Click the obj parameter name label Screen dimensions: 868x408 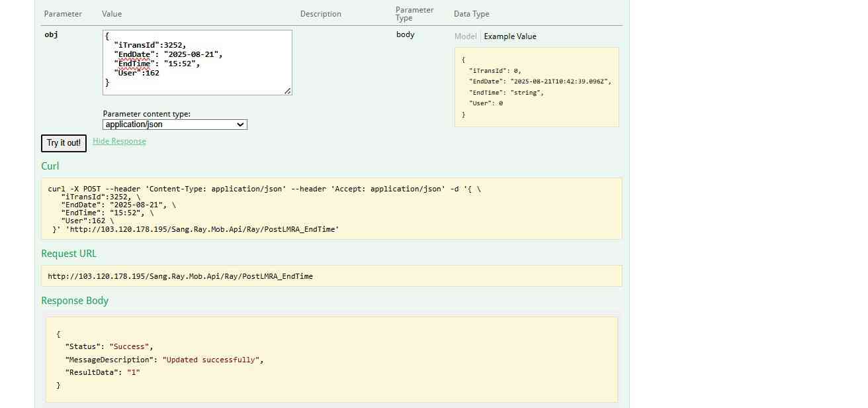click(x=51, y=34)
